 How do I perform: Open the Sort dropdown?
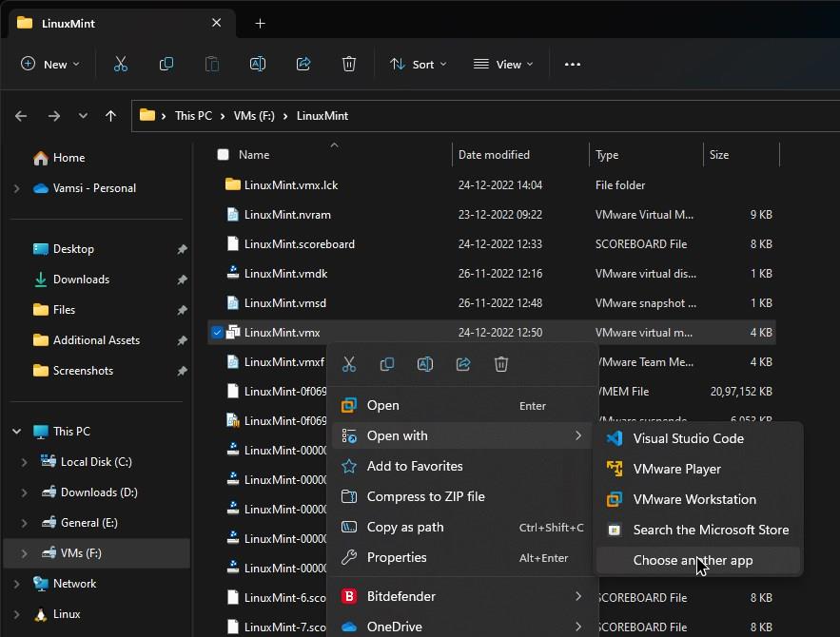[417, 64]
